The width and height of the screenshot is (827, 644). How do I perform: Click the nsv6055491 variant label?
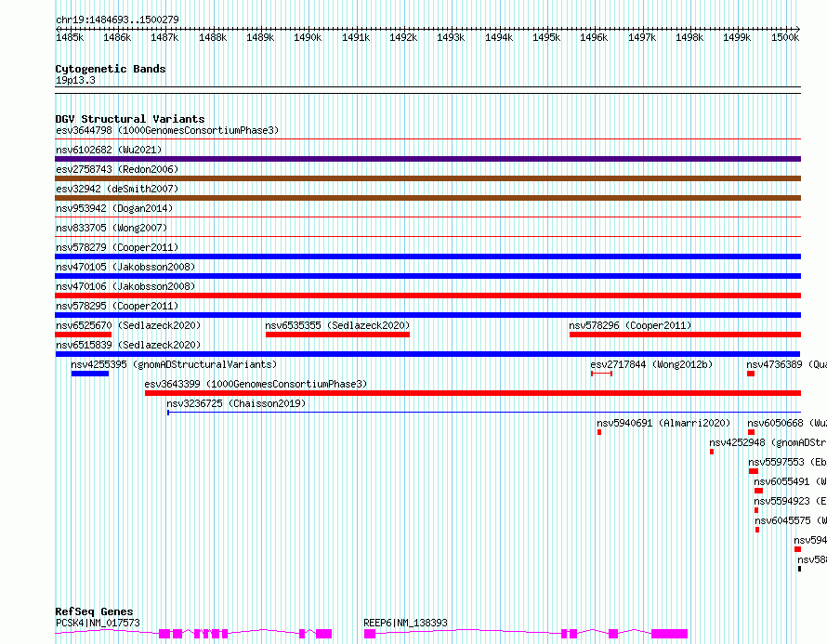[790, 481]
